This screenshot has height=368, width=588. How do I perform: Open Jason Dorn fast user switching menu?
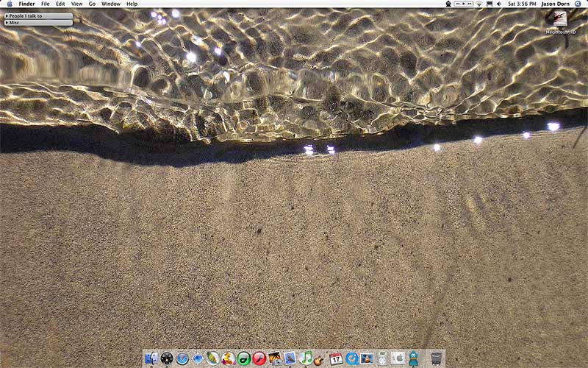(x=556, y=4)
